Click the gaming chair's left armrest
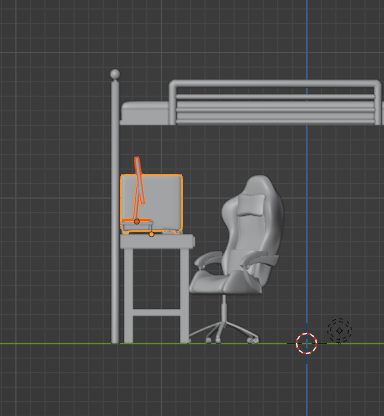Image resolution: width=384 pixels, height=416 pixels. [x=208, y=259]
